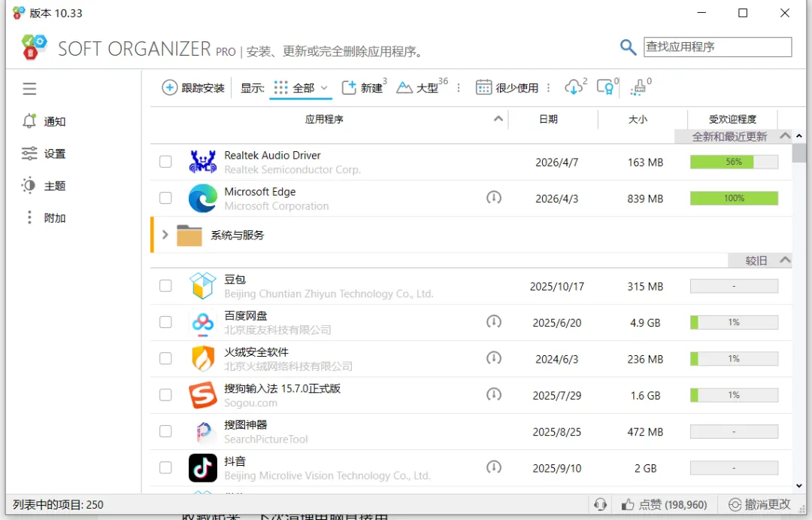Open more options after 大型 filter
The height and width of the screenshot is (520, 812).
pyautogui.click(x=459, y=88)
